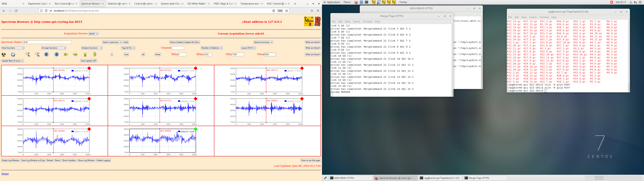Follow the Home link
This screenshot has width=644, height=181.
5,174
